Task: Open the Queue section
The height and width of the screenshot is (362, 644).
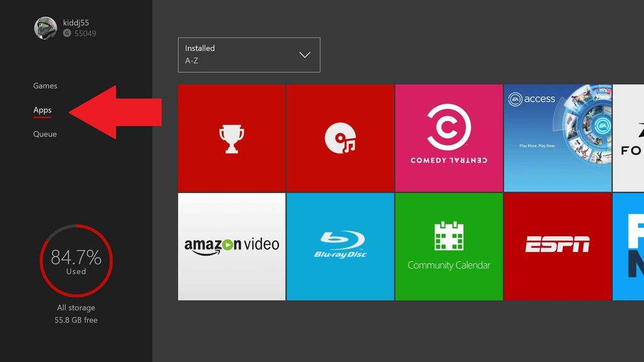Action: pos(44,134)
